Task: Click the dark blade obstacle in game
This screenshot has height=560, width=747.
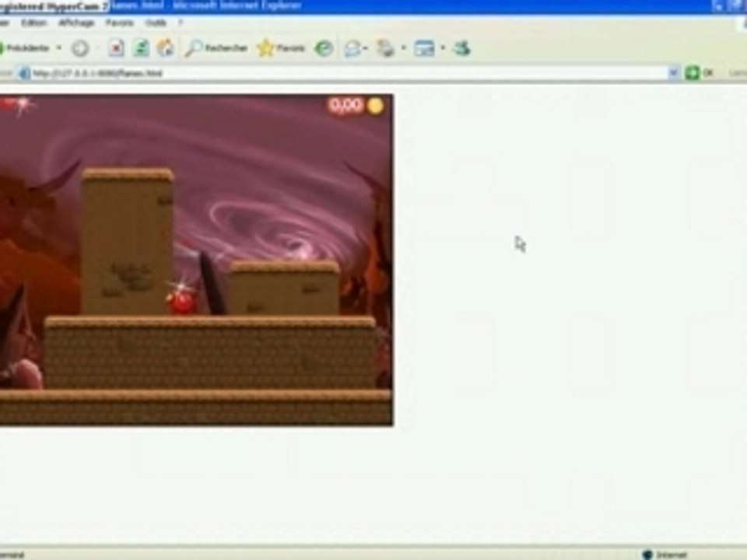Action: click(x=212, y=284)
